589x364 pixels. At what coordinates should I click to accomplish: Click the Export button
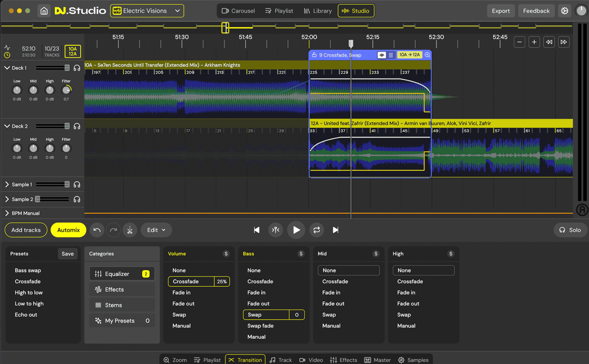pyautogui.click(x=501, y=11)
